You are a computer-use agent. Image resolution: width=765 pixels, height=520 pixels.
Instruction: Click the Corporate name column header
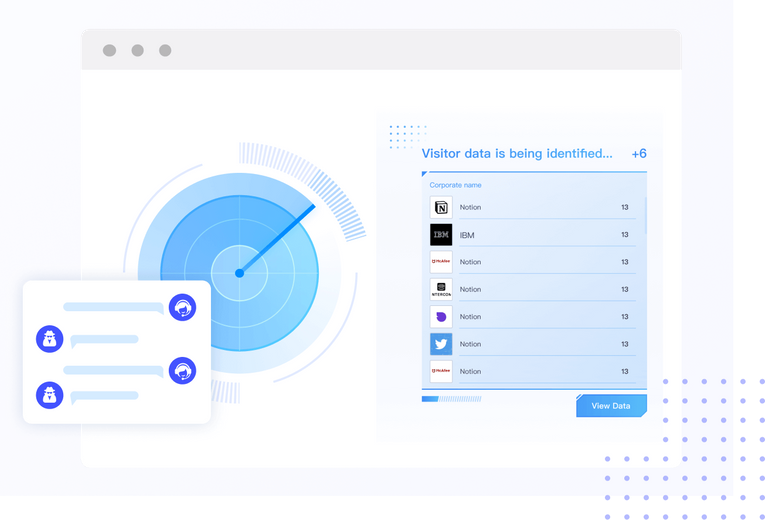pyautogui.click(x=456, y=185)
